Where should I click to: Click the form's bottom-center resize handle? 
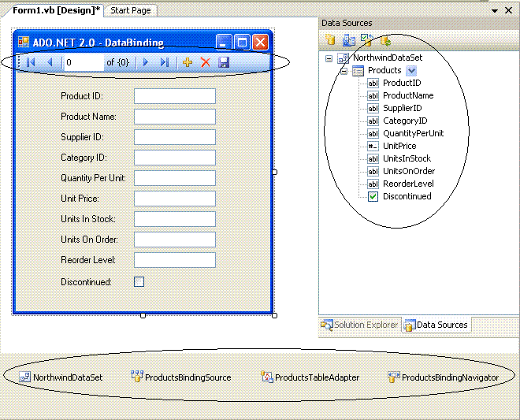pos(143,315)
